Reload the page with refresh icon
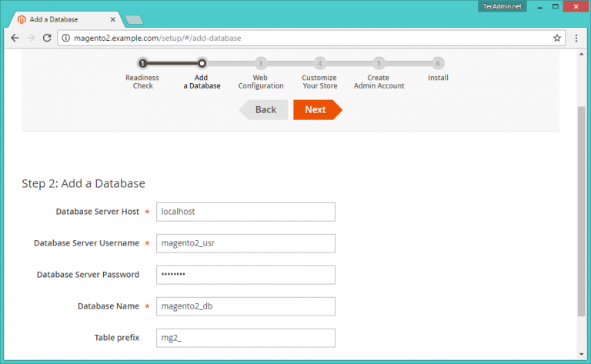Screen dimensions: 591x364 click(x=47, y=38)
